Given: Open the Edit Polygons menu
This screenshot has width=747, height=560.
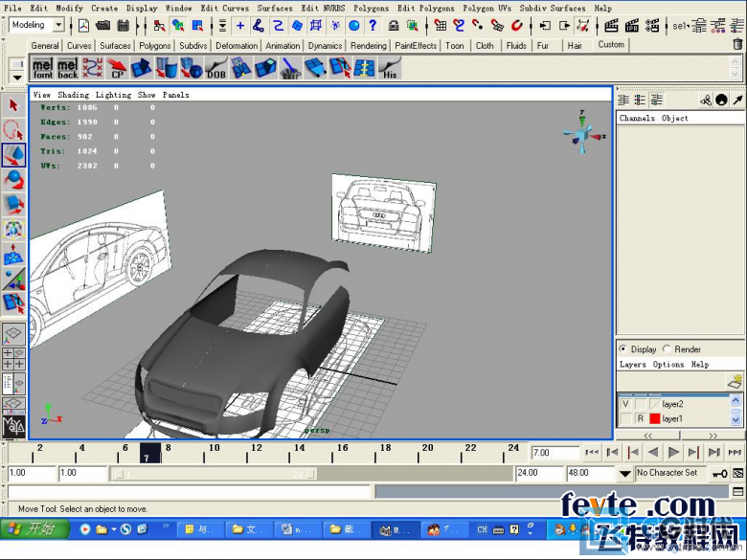Looking at the screenshot, I should (426, 8).
